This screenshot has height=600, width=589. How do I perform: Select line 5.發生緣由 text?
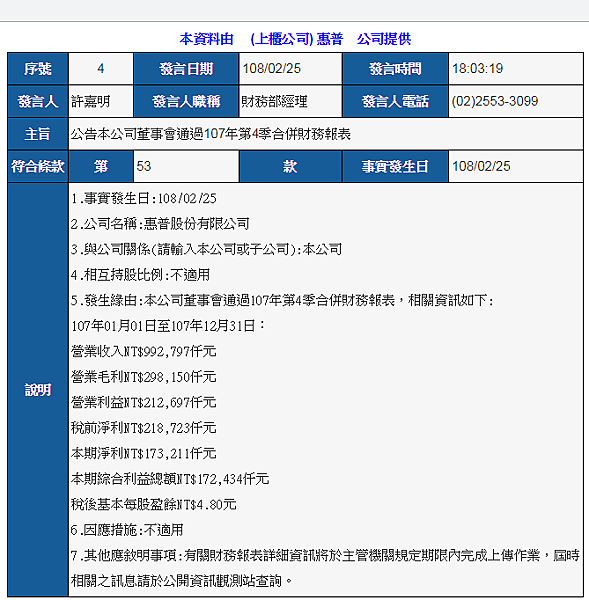click(x=282, y=300)
